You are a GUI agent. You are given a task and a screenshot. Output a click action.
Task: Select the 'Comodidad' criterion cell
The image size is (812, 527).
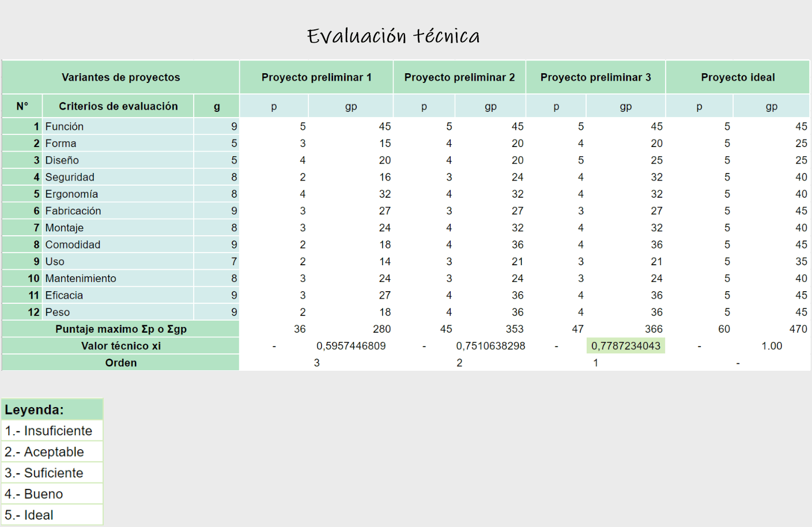pyautogui.click(x=118, y=244)
